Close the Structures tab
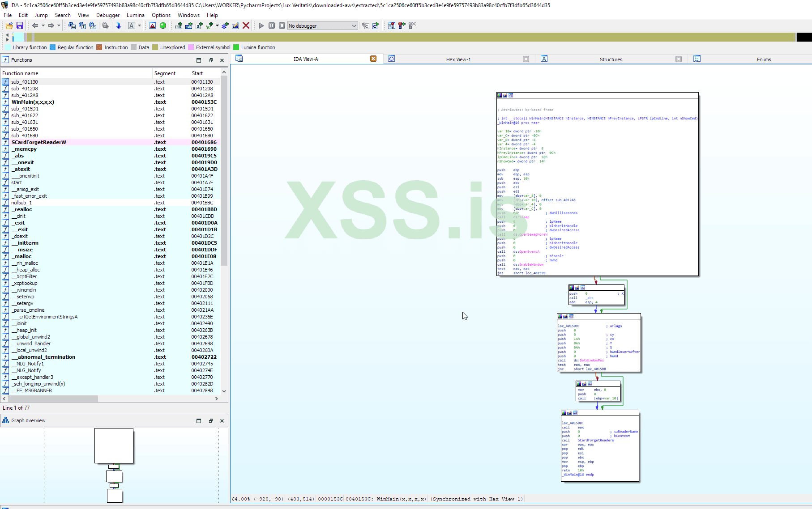Image resolution: width=812 pixels, height=509 pixels. point(679,59)
